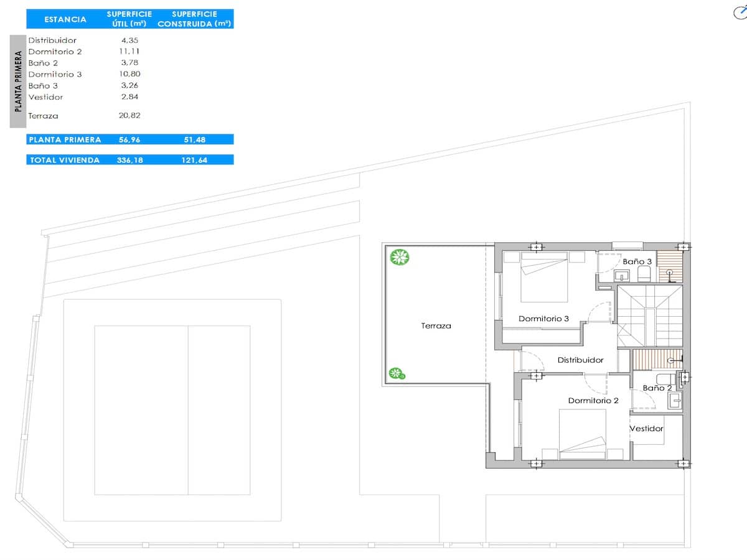Click the sink in Baño 3

[x=621, y=274]
